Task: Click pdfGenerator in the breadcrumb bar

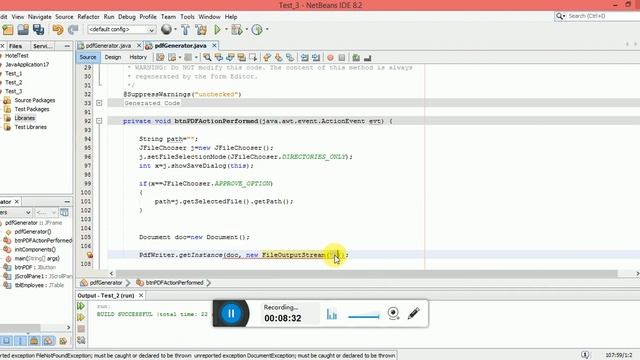Action: (x=106, y=282)
